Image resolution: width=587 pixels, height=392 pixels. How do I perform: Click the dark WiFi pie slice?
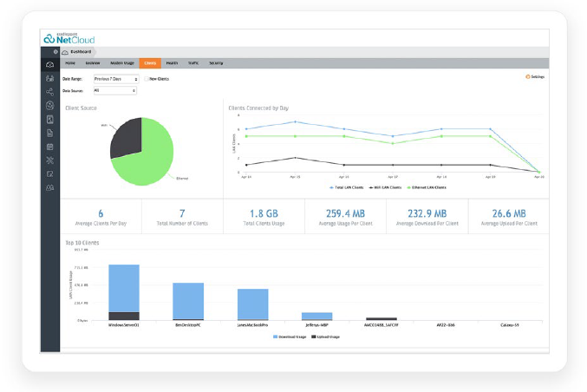[x=127, y=137]
